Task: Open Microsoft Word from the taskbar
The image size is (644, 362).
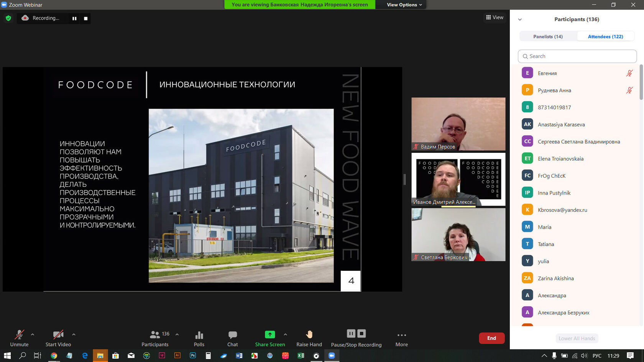Action: (239, 355)
